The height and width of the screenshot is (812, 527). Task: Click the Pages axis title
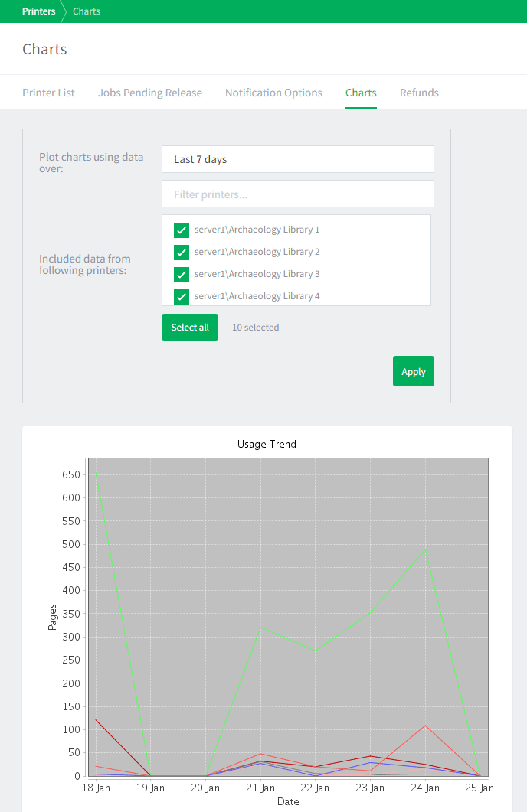coord(52,617)
